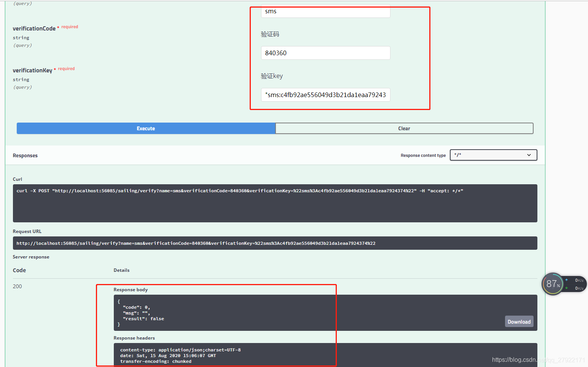The width and height of the screenshot is (588, 367).
Task: Click the date response header line
Action: 168,356
